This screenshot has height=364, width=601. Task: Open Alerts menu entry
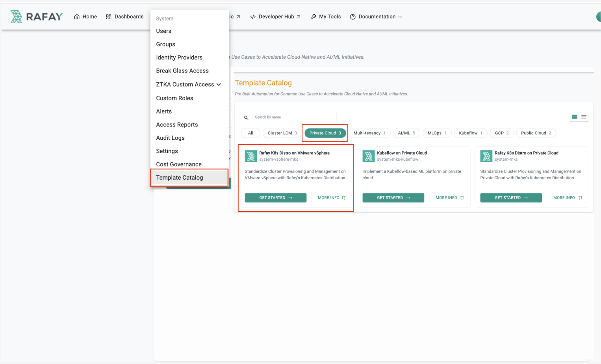click(189, 111)
